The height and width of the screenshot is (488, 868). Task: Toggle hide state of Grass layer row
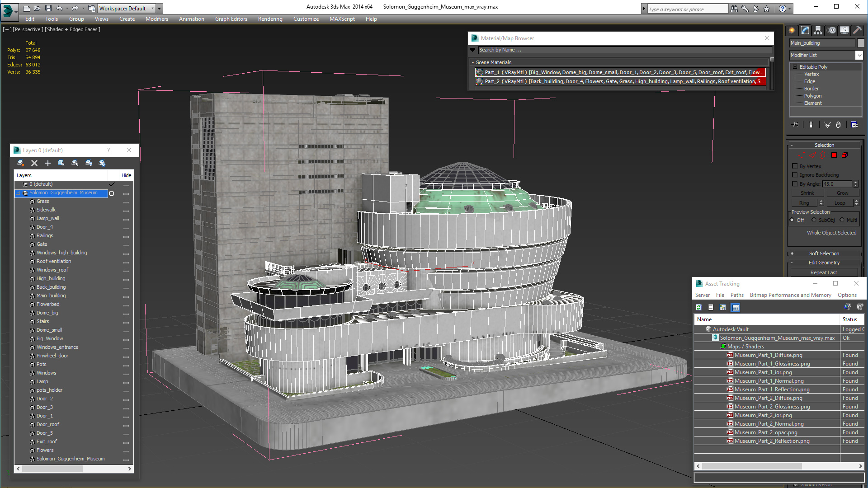[x=126, y=202]
